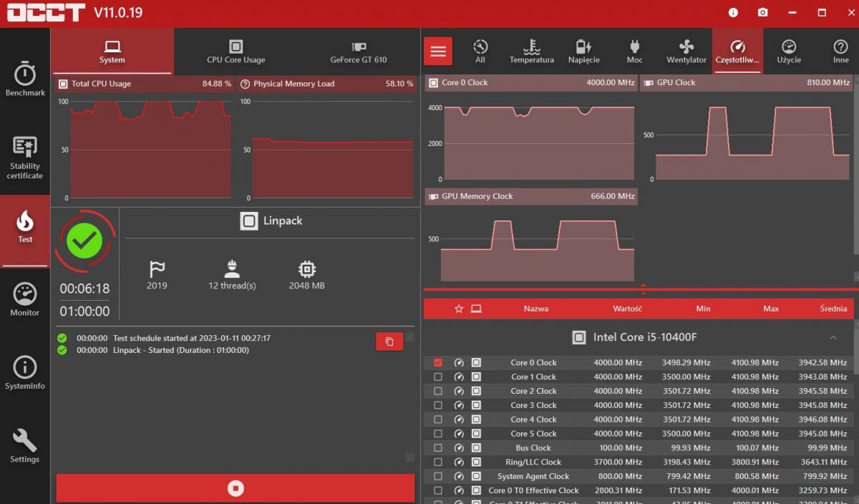Screen dimensions: 859x504
Task: Click the red splitter arrows between graphs and table
Action: 643,289
